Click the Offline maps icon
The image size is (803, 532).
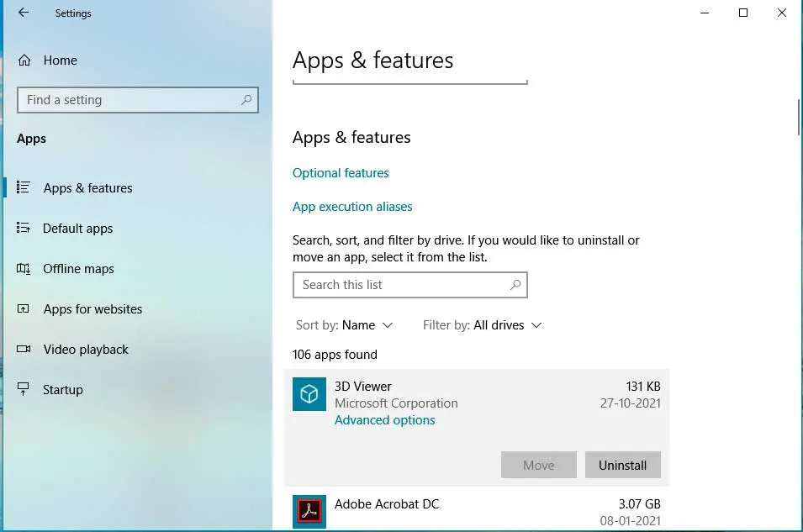tap(23, 268)
